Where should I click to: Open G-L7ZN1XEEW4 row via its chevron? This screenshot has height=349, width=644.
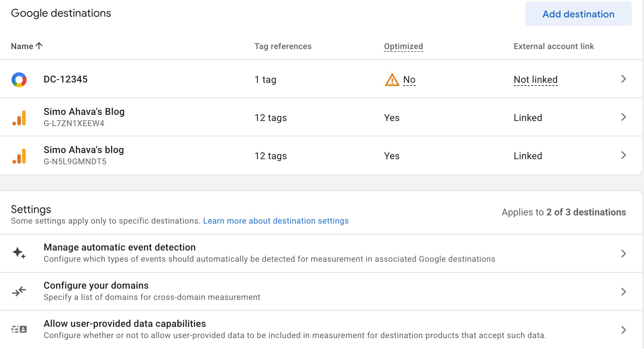[624, 117]
